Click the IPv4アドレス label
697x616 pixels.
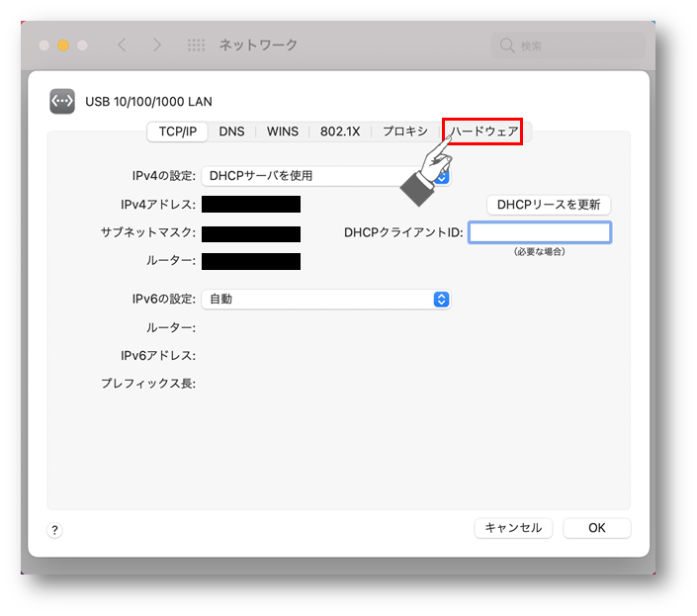point(158,205)
